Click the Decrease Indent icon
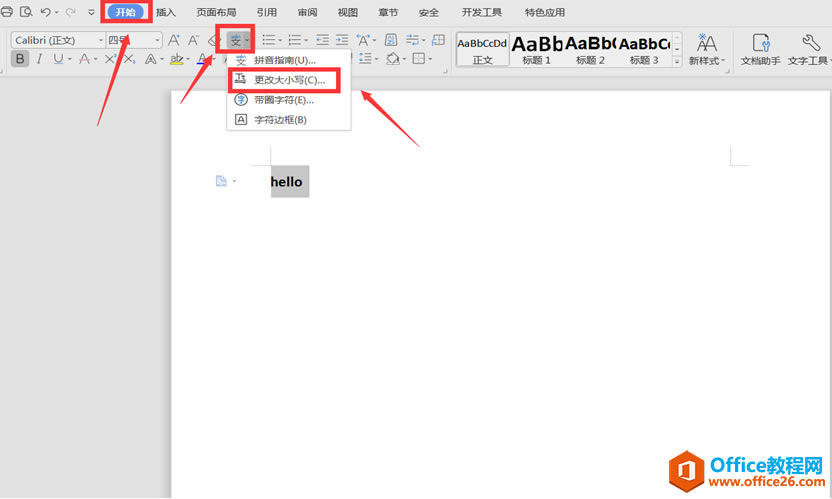Viewport: 832px width, 499px height. pos(322,40)
